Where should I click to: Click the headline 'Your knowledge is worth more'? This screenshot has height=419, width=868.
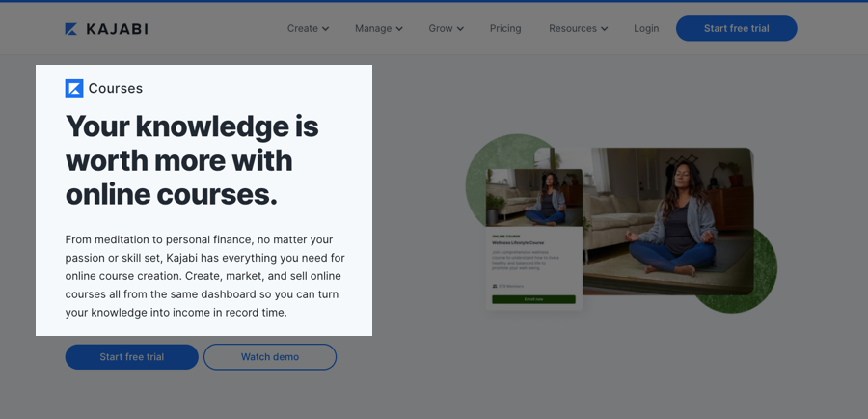(192, 160)
